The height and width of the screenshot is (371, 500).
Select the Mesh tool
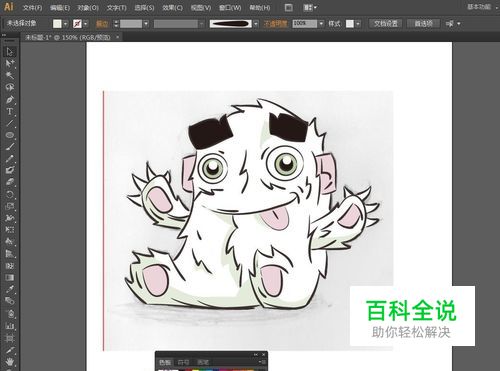(x=9, y=266)
